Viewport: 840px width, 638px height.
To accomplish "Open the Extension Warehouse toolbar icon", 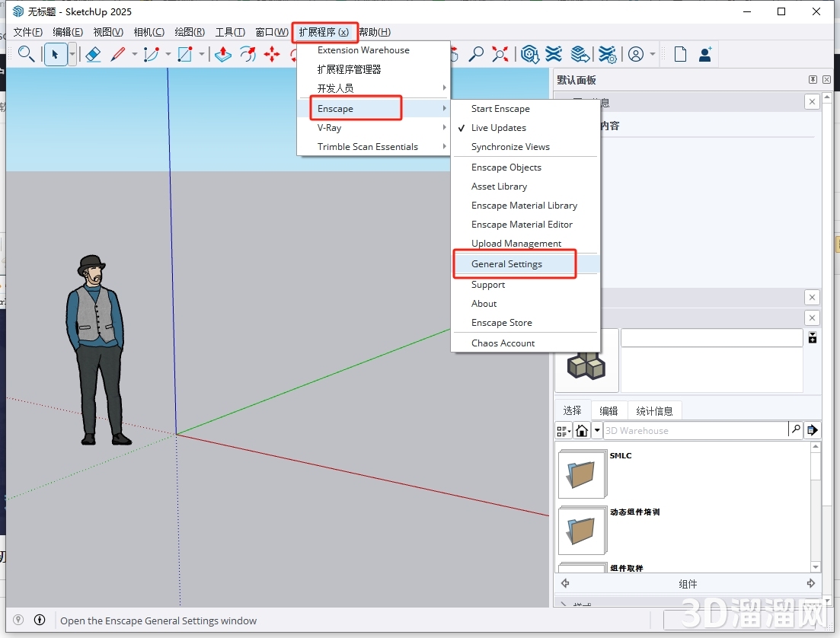I will click(x=554, y=54).
